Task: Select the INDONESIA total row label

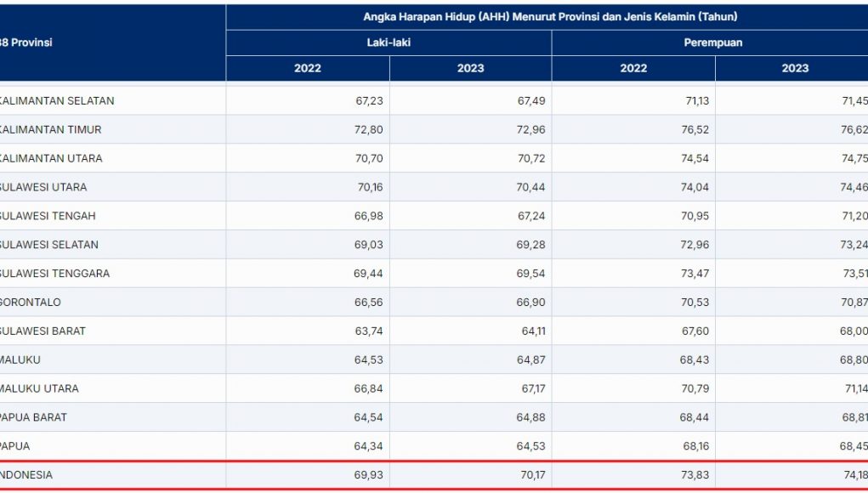Action: (27, 475)
